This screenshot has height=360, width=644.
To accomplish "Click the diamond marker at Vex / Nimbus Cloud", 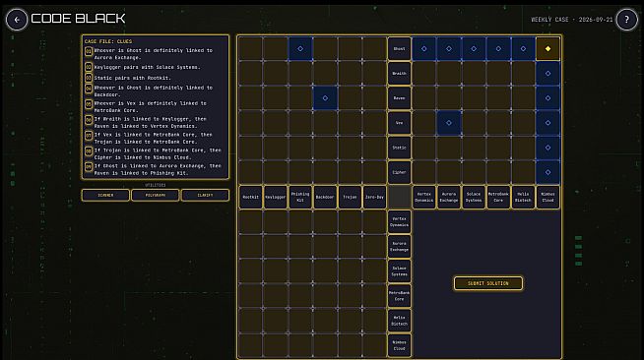I will [x=547, y=123].
